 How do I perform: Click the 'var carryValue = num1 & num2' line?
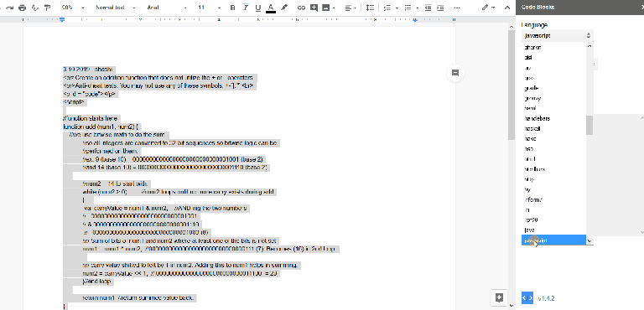point(164,208)
